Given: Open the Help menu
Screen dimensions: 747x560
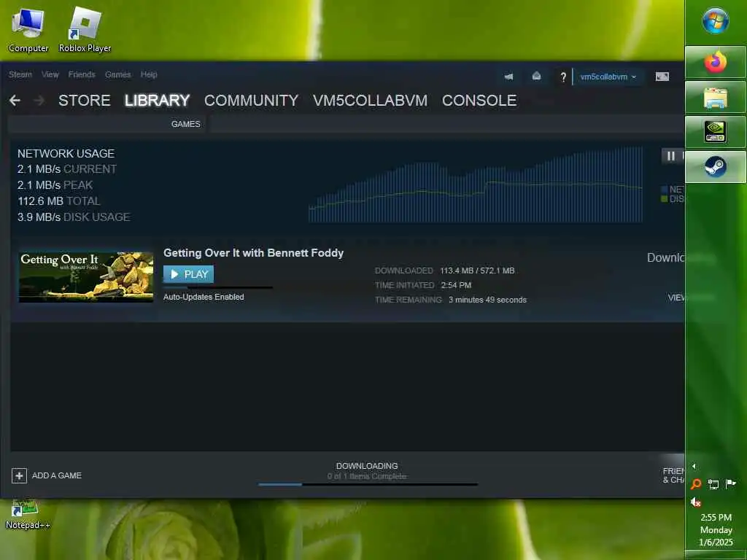Looking at the screenshot, I should point(149,74).
